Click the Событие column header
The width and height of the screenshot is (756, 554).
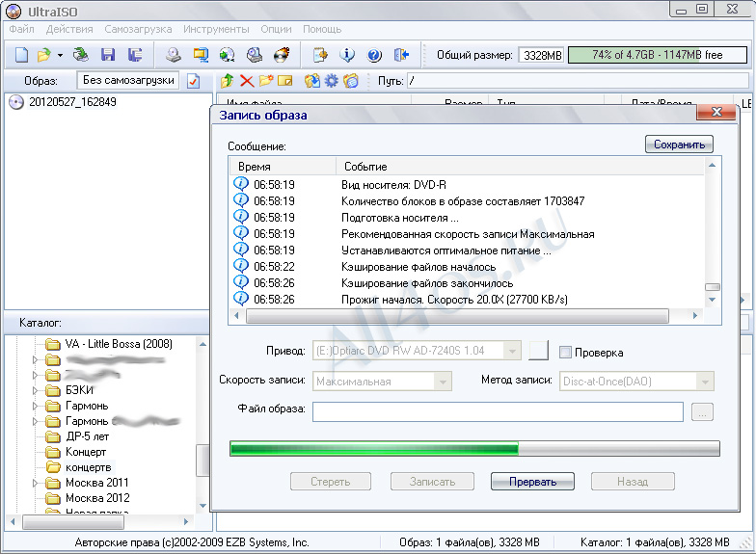point(520,167)
